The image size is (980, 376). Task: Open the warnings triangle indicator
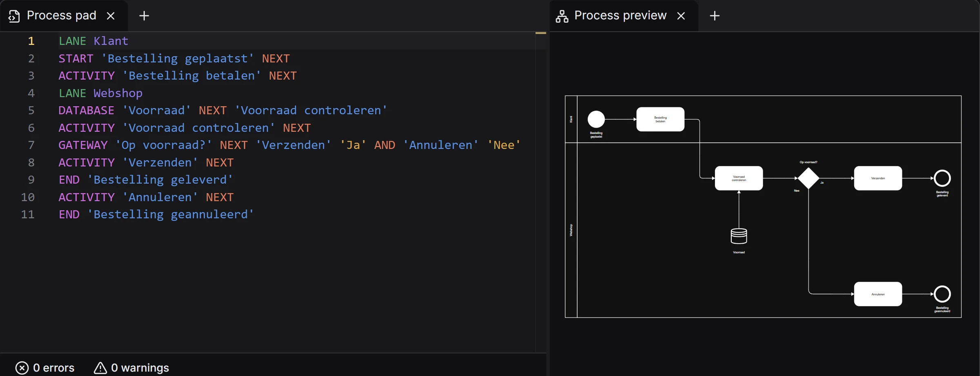[100, 368]
